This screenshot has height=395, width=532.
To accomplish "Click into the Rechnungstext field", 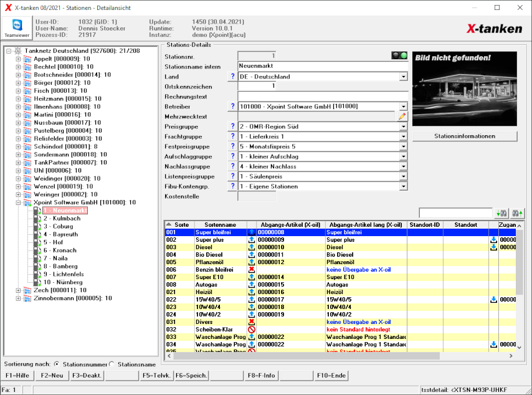I will (323, 97).
